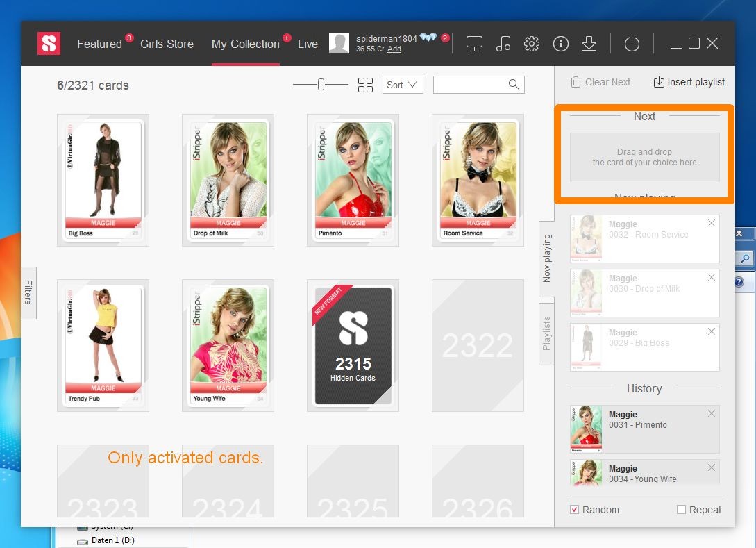Click the power button icon
Image resolution: width=756 pixels, height=548 pixels.
[632, 44]
